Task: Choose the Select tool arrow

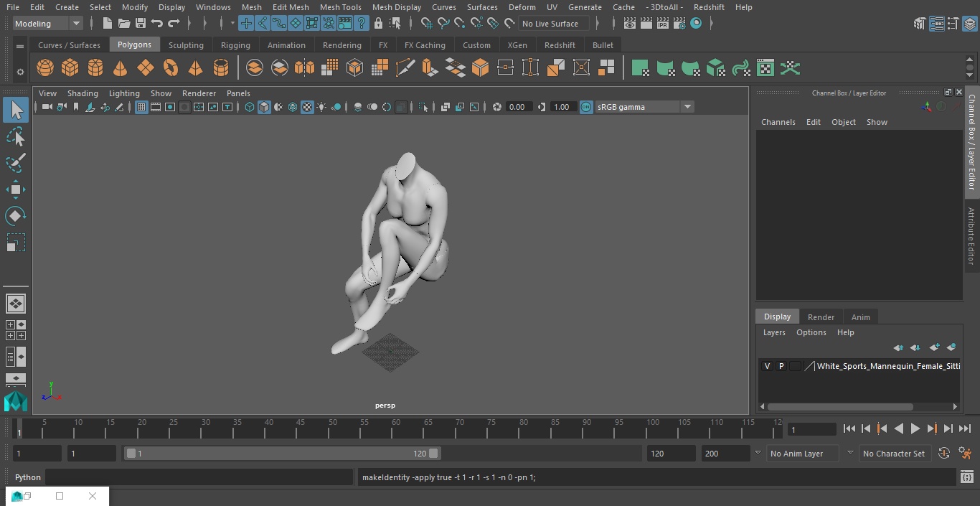Action: pos(16,110)
